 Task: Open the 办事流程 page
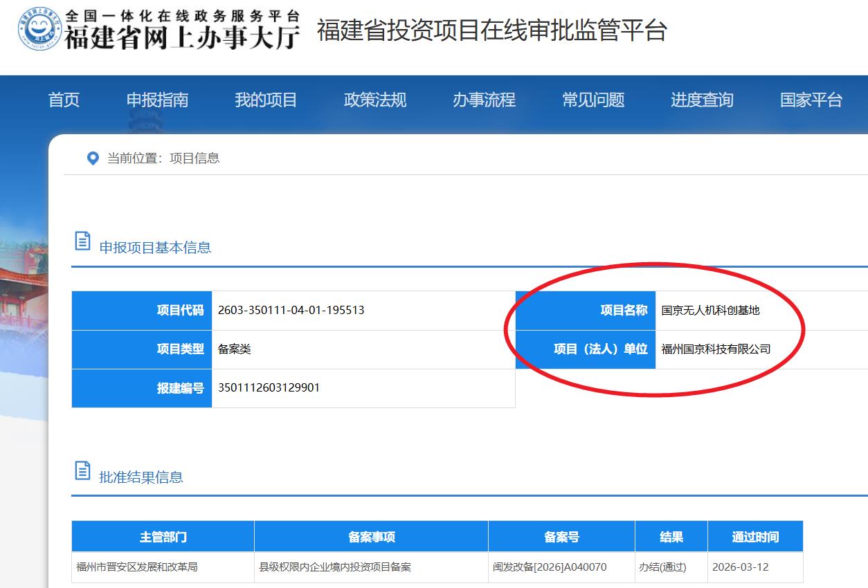click(x=484, y=100)
